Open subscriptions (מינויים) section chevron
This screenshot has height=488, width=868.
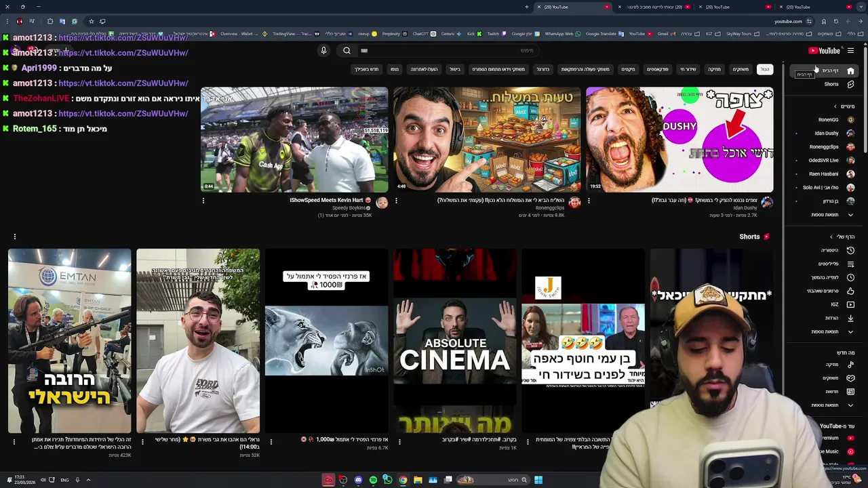tap(835, 106)
